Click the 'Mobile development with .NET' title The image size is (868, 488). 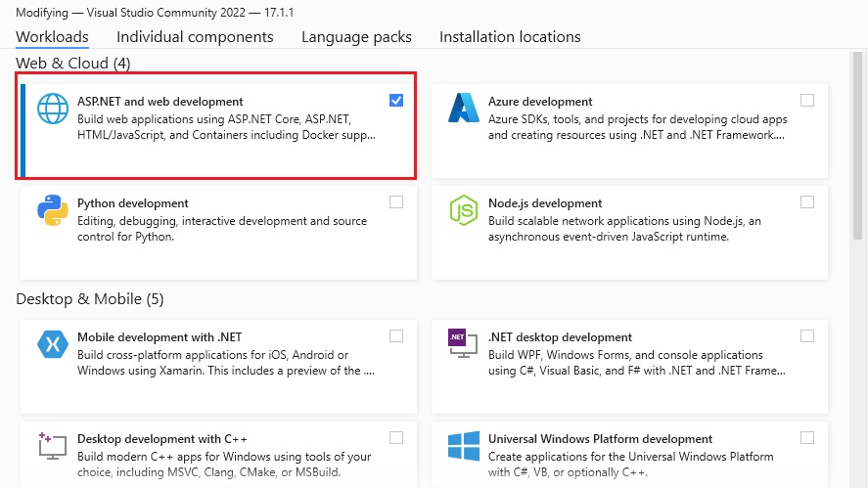coord(160,337)
